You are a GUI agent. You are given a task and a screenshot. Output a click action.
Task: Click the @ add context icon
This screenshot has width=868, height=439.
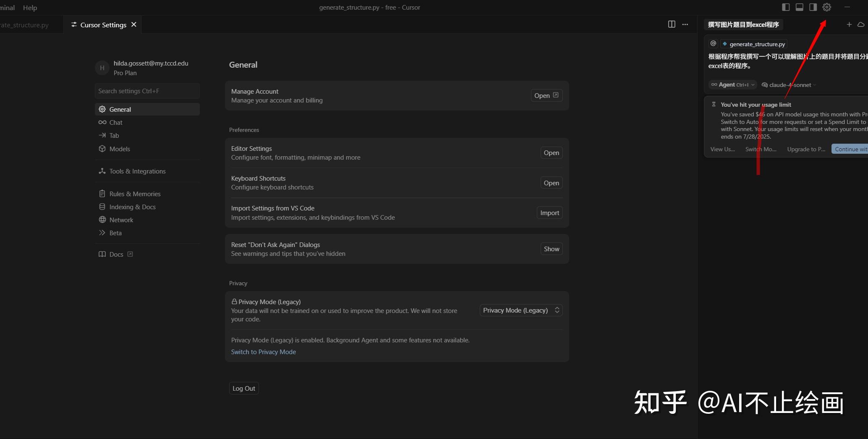click(713, 44)
